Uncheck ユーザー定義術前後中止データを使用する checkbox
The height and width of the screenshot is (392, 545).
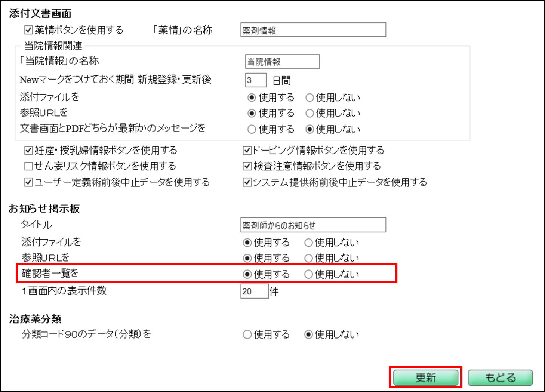(28, 182)
